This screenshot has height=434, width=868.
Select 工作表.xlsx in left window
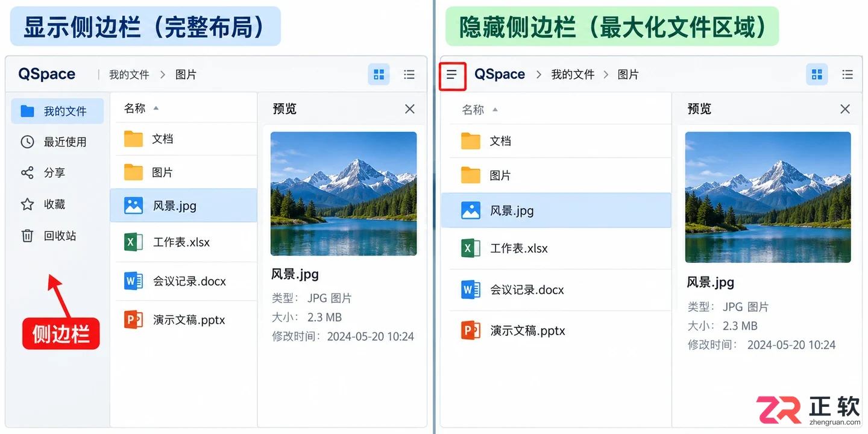184,242
